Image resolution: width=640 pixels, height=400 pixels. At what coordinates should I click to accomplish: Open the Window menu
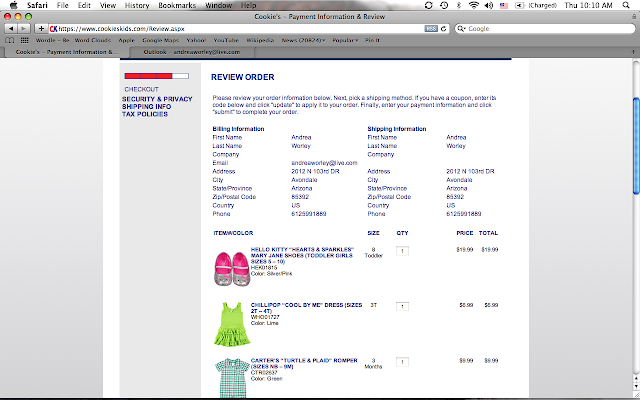pos(218,5)
